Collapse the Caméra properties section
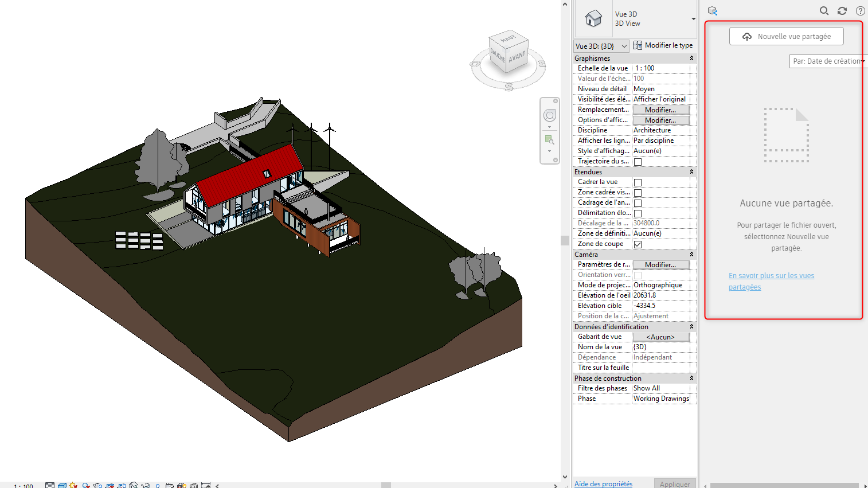 click(x=691, y=255)
